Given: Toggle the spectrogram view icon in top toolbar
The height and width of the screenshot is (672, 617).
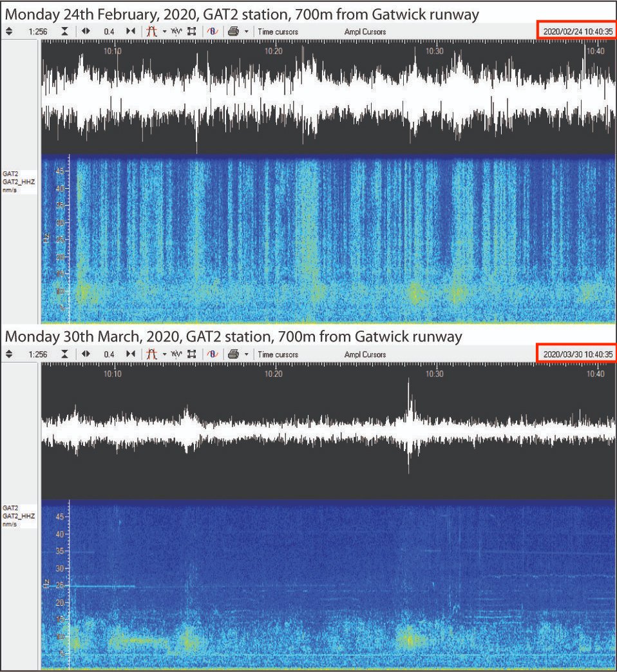Looking at the screenshot, I should point(213,32).
